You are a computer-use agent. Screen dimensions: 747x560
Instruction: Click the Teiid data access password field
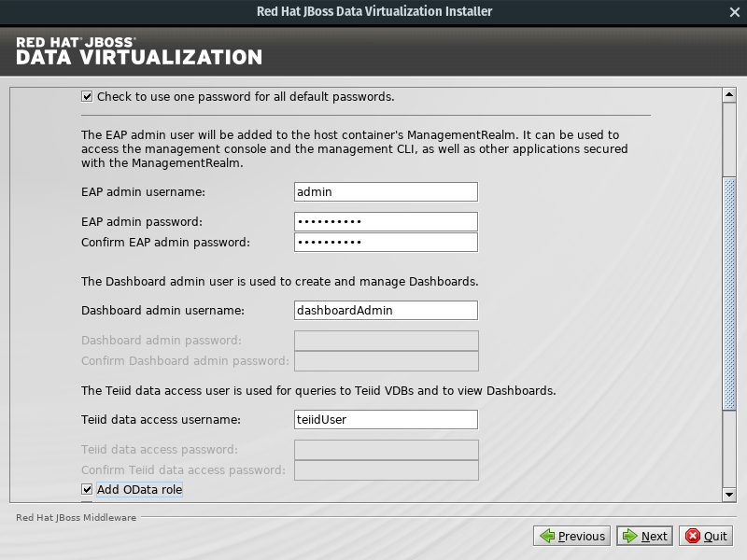tap(387, 450)
